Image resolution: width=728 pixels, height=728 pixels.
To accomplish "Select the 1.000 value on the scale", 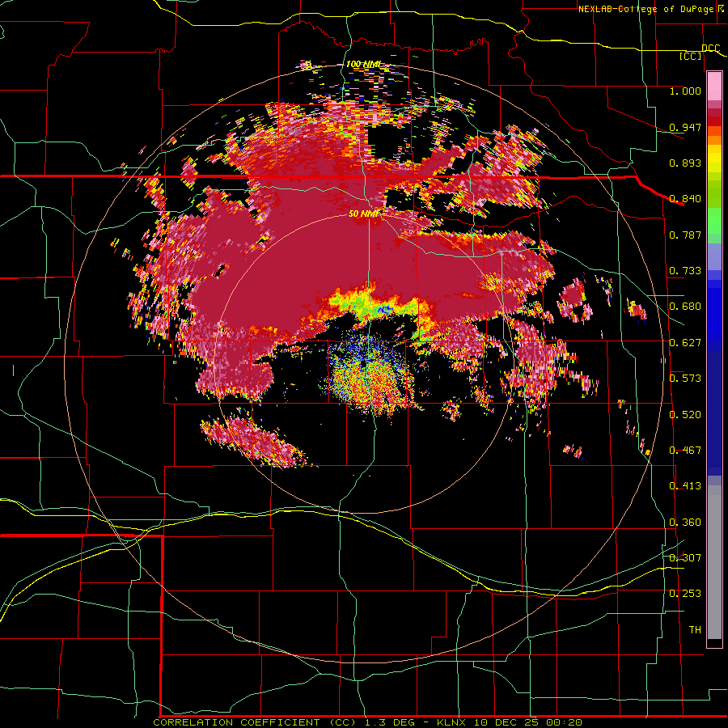I will [x=685, y=91].
